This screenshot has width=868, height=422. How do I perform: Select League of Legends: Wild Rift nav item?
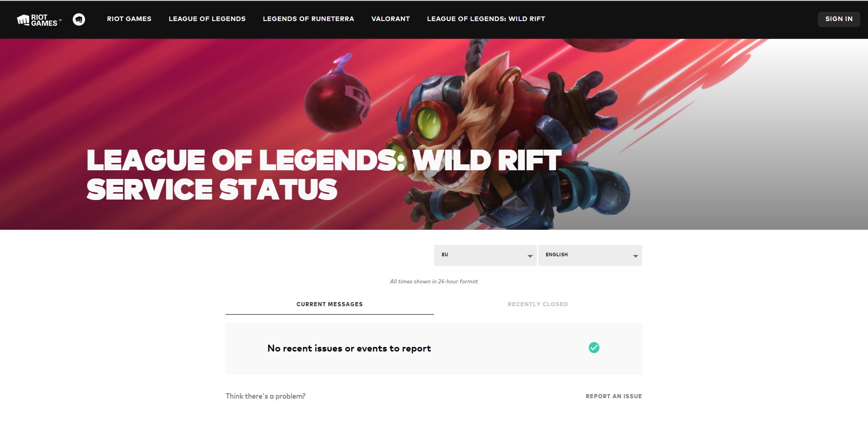[x=486, y=19]
